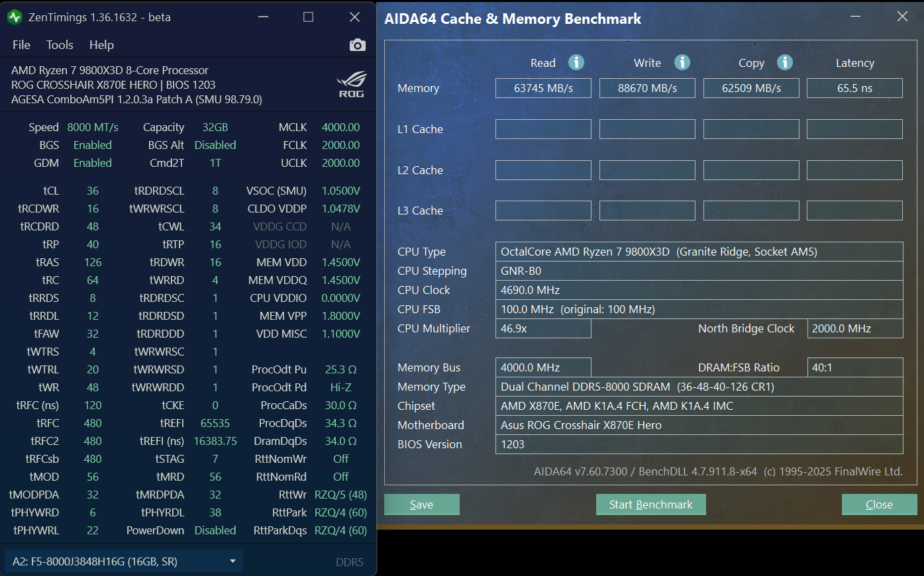The height and width of the screenshot is (576, 924).
Task: Click the camera screenshot icon in ZenTimings
Action: coord(357,45)
